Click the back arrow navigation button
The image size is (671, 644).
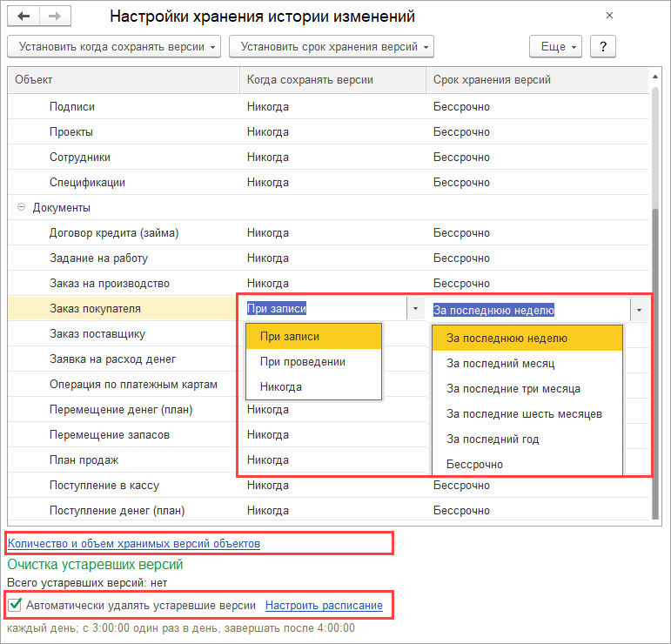pos(23,17)
